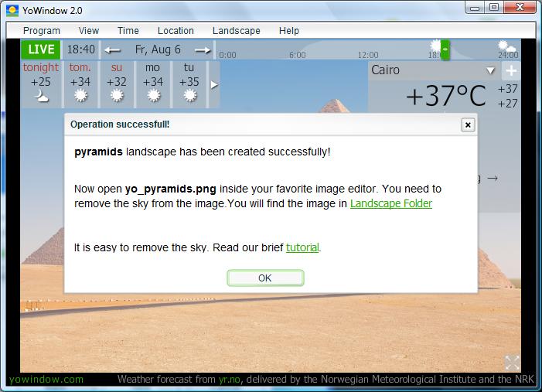The height and width of the screenshot is (392, 542).
Task: Add a new location with plus button
Action: [510, 70]
